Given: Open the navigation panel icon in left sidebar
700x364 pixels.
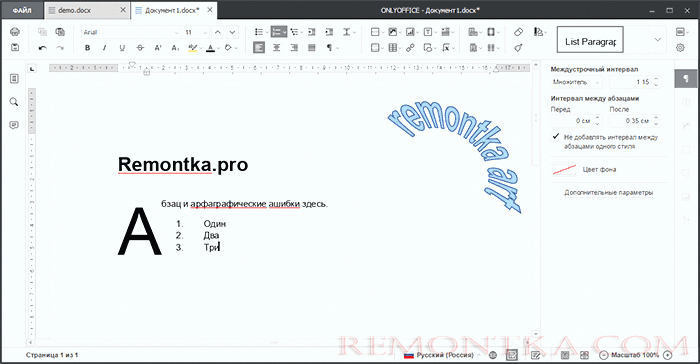Looking at the screenshot, I should click(x=14, y=79).
